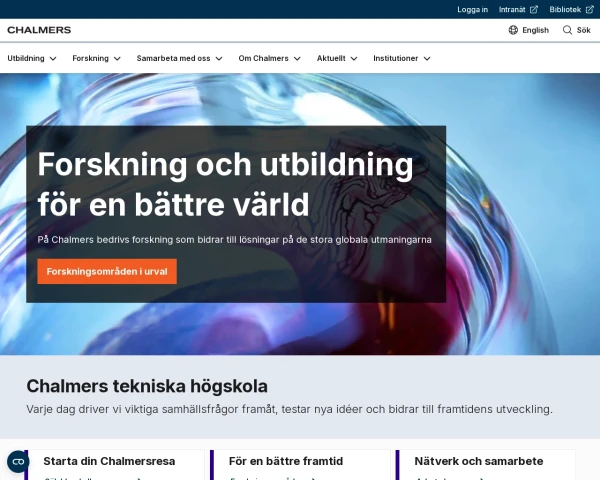Expand the Om Chalmers chevron

(x=297, y=59)
